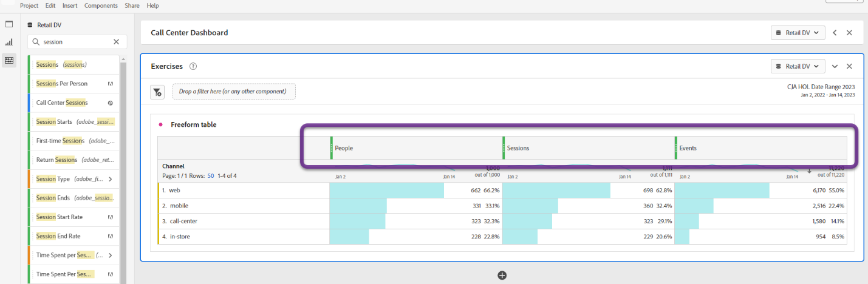
Task: Expand Time Spent per Ses... orange item chevron
Action: click(110, 255)
